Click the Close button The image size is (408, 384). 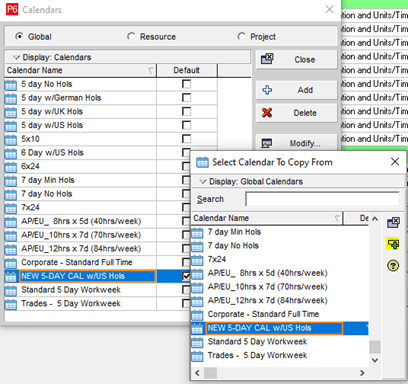pos(297,60)
